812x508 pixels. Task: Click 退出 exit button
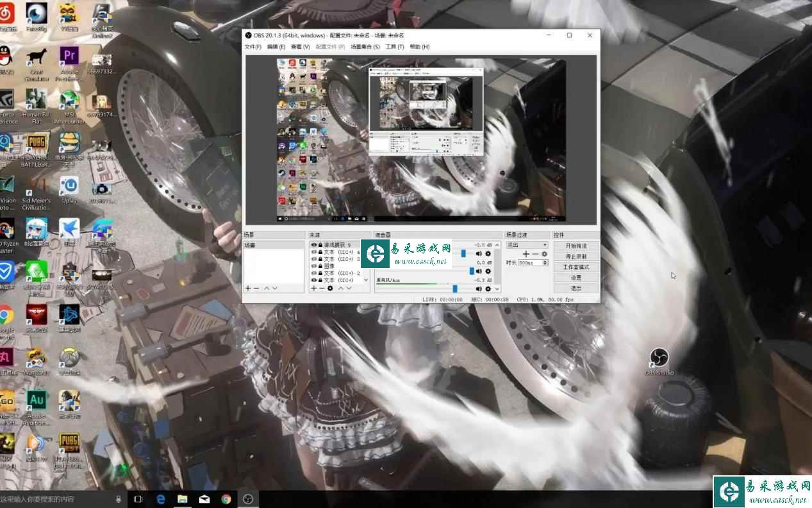[x=576, y=288]
